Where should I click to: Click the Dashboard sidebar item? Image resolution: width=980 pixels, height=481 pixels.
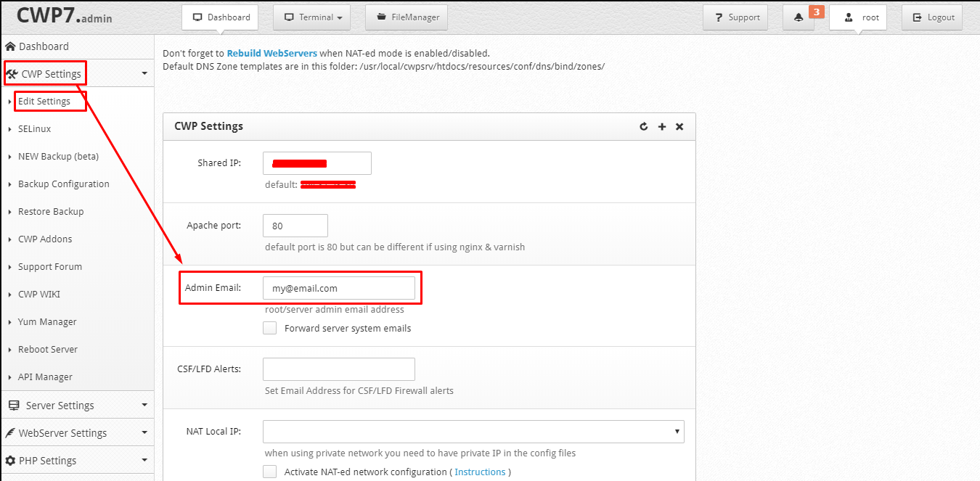coord(77,46)
